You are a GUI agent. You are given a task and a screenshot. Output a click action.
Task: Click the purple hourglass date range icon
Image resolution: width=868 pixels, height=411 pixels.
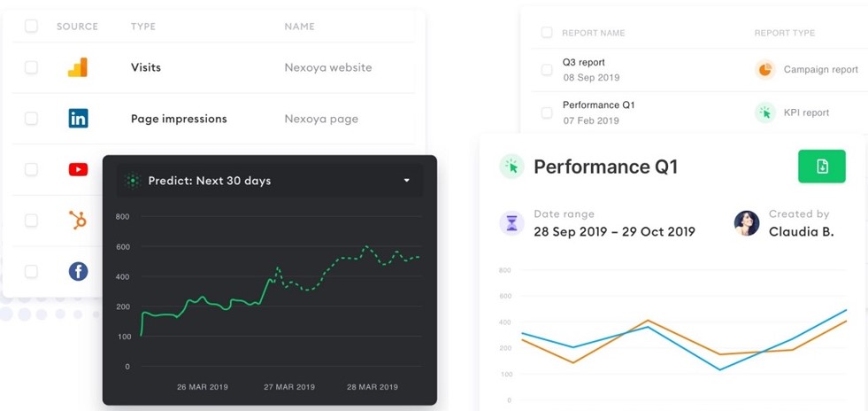pos(511,223)
